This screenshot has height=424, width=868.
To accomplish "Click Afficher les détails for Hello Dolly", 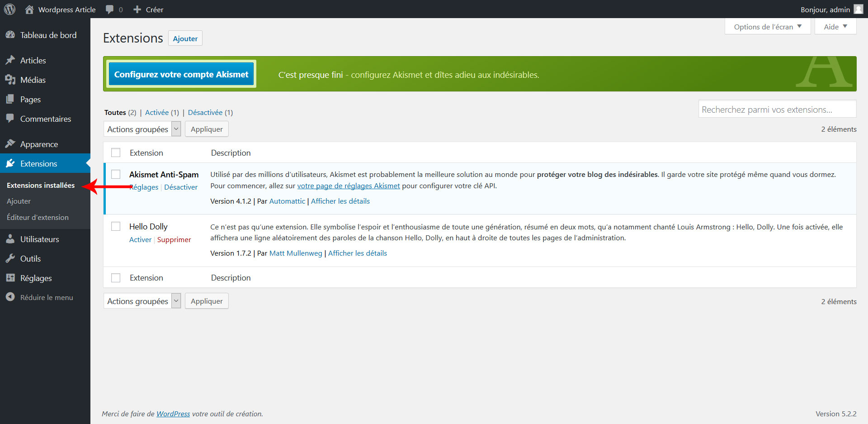I will tap(358, 253).
